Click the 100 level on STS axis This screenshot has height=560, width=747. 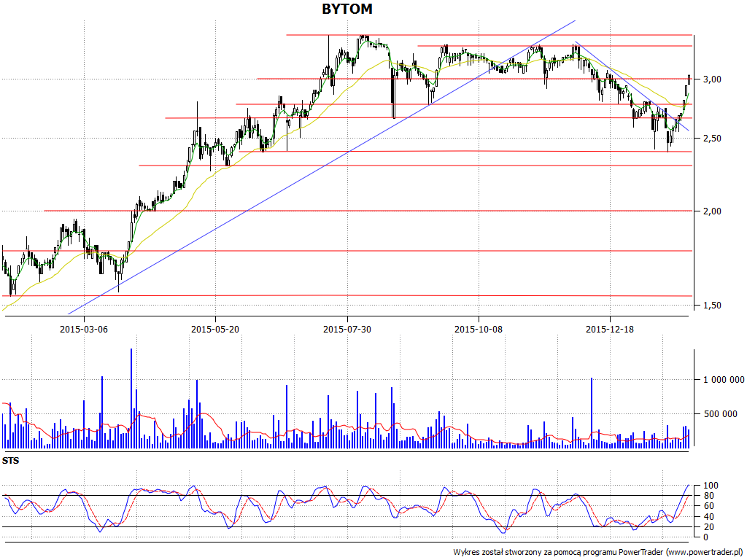[x=711, y=485]
